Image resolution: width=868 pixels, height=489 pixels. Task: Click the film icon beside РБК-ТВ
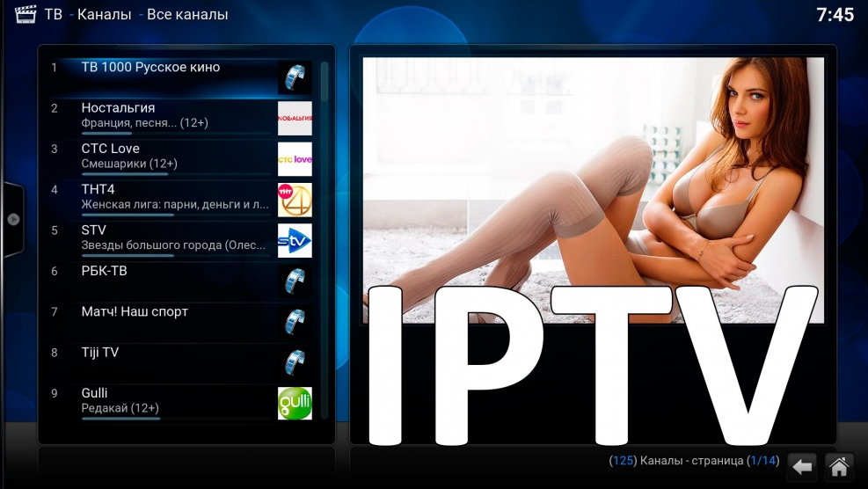point(295,281)
